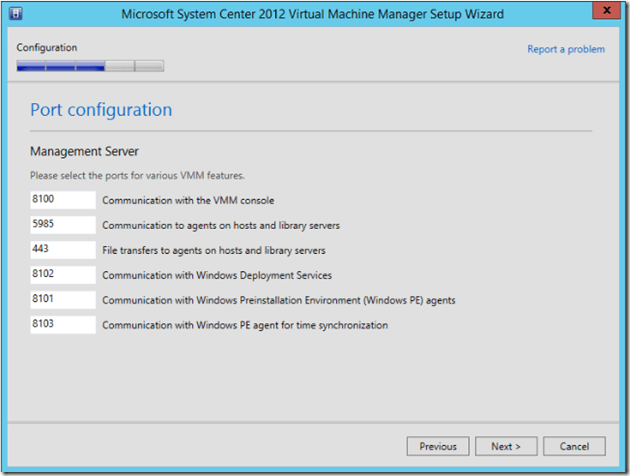The width and height of the screenshot is (630, 476).
Task: Go back with the Previous button
Action: click(437, 446)
